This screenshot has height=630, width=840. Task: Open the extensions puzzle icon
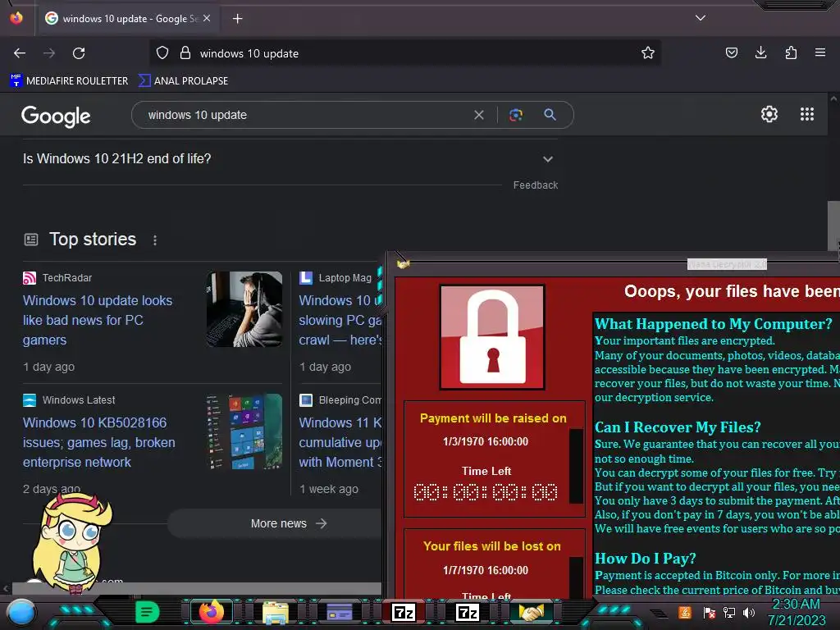click(791, 52)
